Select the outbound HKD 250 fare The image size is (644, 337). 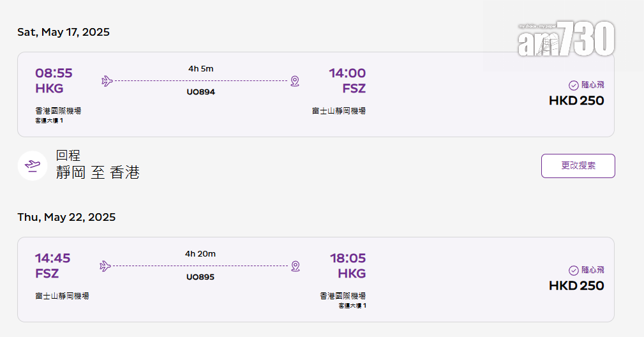click(576, 100)
